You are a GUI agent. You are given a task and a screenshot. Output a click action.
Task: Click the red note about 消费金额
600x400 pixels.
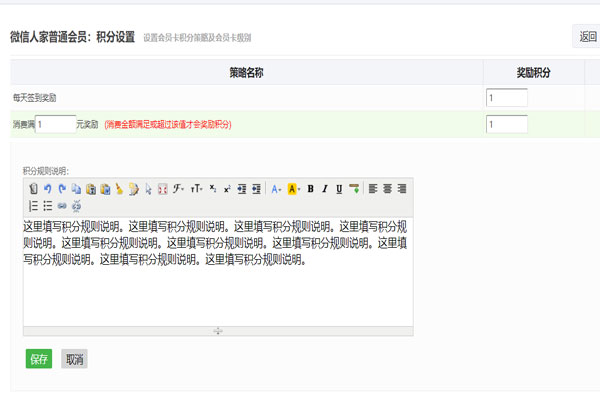point(168,124)
